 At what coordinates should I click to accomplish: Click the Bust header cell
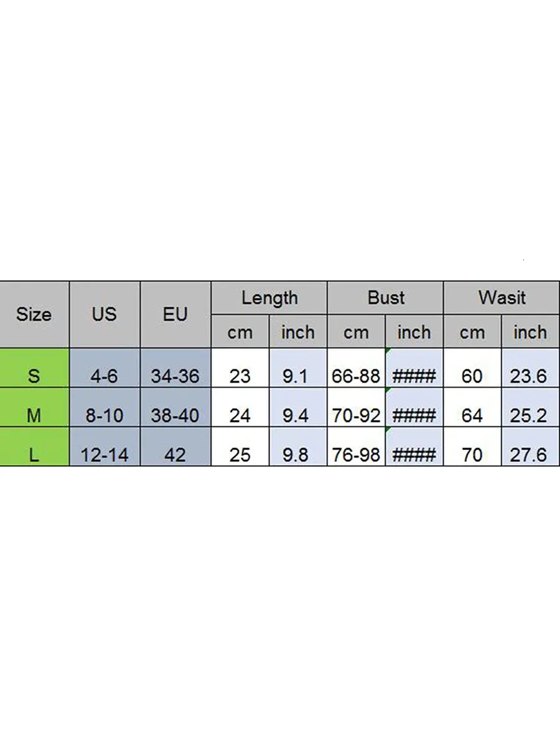click(x=386, y=298)
